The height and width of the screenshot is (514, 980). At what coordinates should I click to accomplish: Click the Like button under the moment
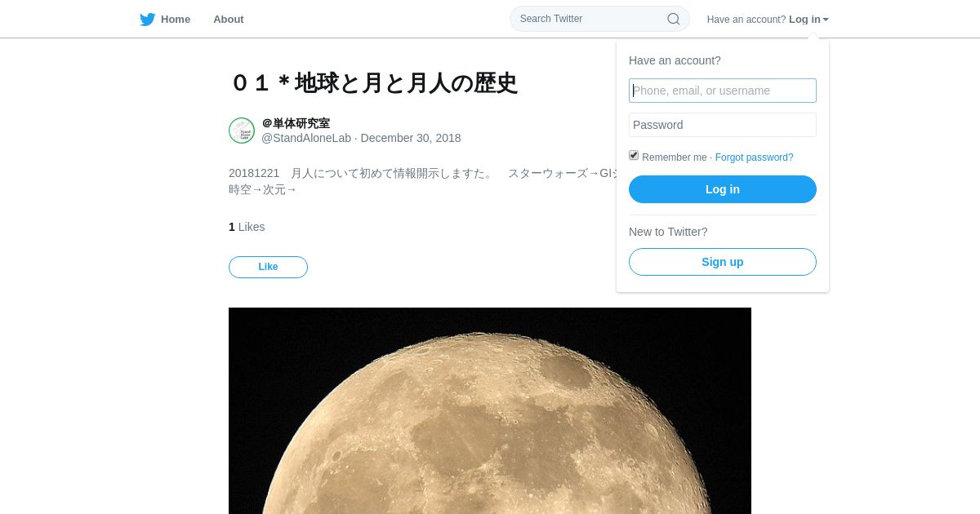click(x=268, y=267)
